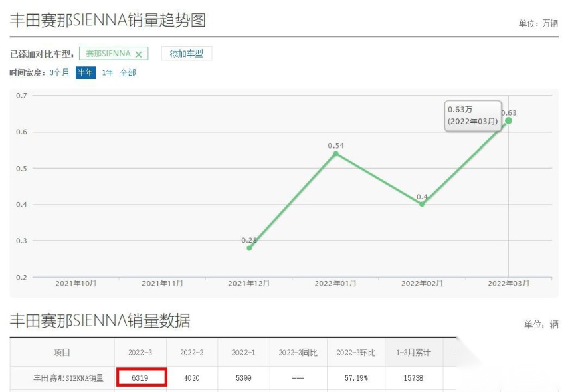Click the 2022年02月 data point 0.4
The height and width of the screenshot is (392, 570).
(422, 205)
